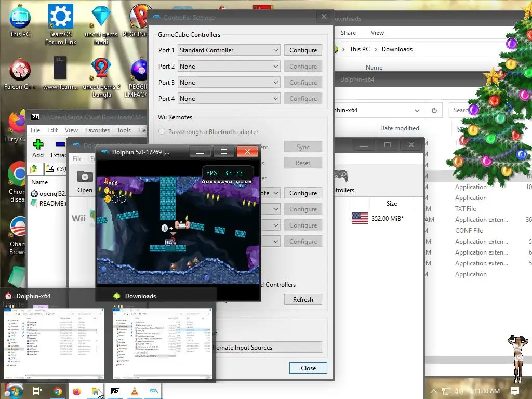This screenshot has height=399, width=532.
Task: Open the notification center icon
Action: coord(515,391)
